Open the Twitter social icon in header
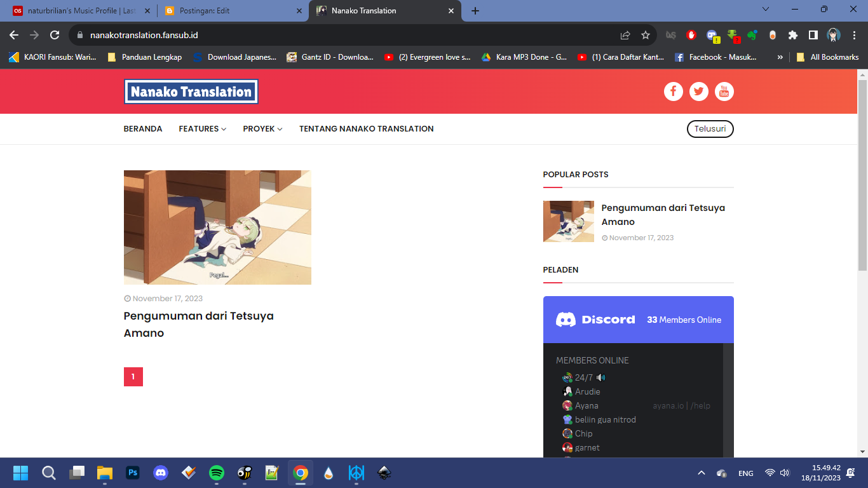This screenshot has width=868, height=488. click(x=699, y=91)
